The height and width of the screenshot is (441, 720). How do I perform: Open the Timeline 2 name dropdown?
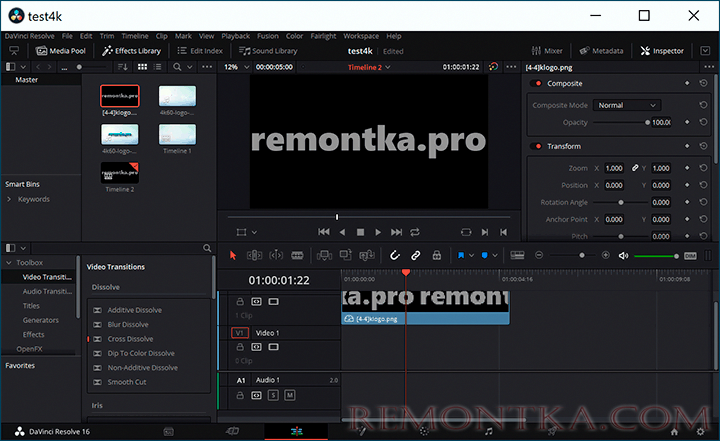click(x=369, y=67)
